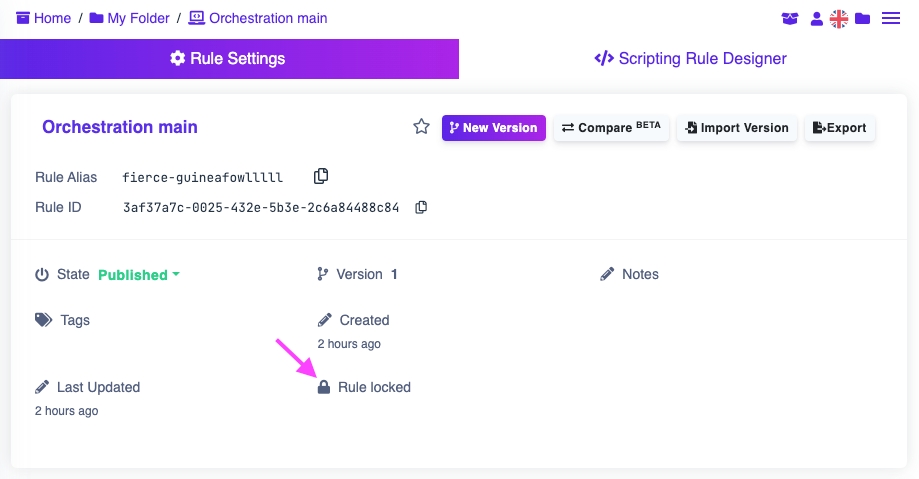Viewport: 919px width, 479px height.
Task: Open the hamburger menu
Action: (890, 18)
